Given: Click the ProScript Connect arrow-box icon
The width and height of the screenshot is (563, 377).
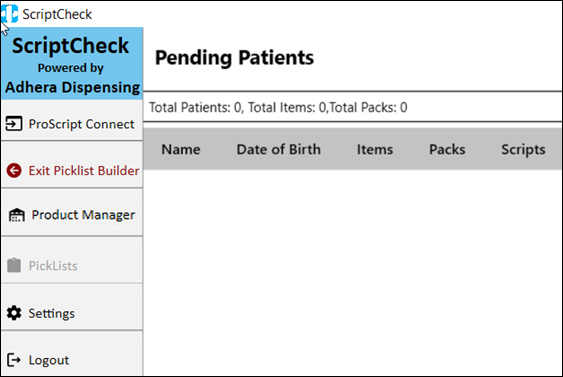Looking at the screenshot, I should [x=14, y=124].
